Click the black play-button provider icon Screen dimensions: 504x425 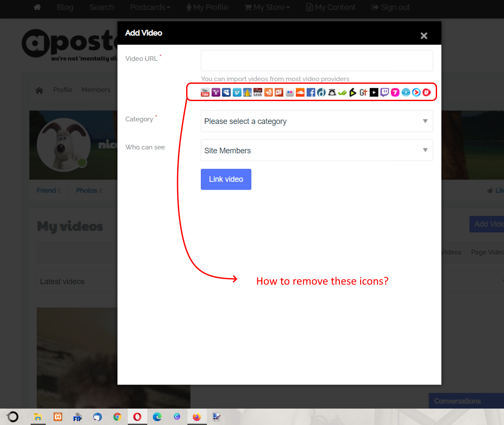(x=374, y=92)
